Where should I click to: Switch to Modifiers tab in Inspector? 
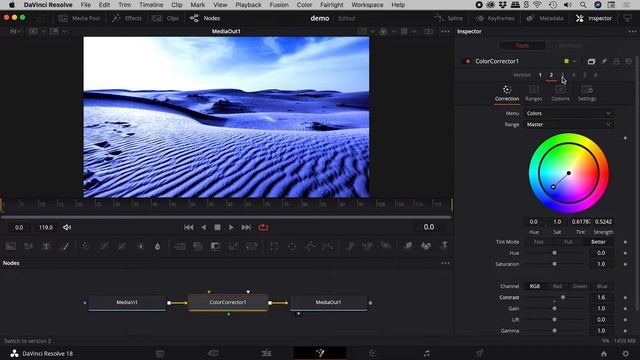[x=570, y=46]
